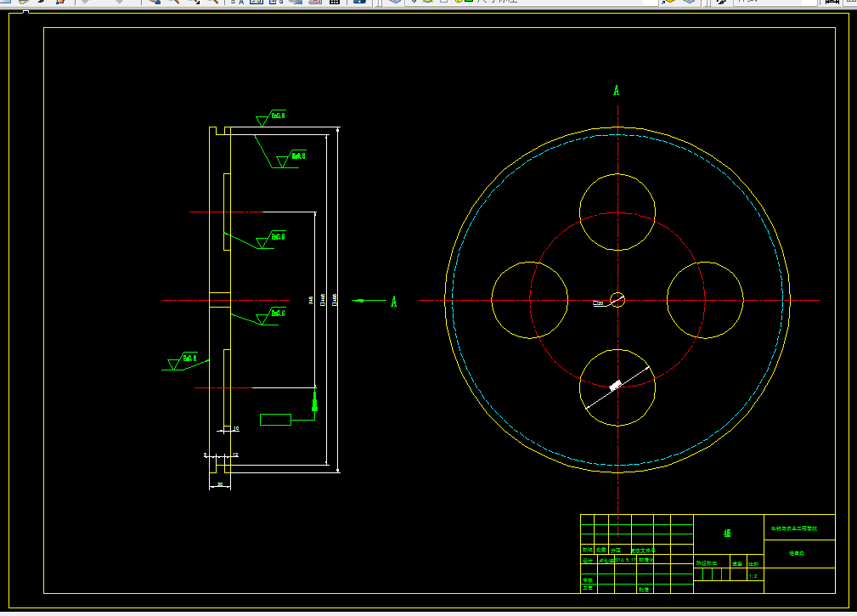
Task: Select "审核" row label in the title block
Action: pos(588,580)
